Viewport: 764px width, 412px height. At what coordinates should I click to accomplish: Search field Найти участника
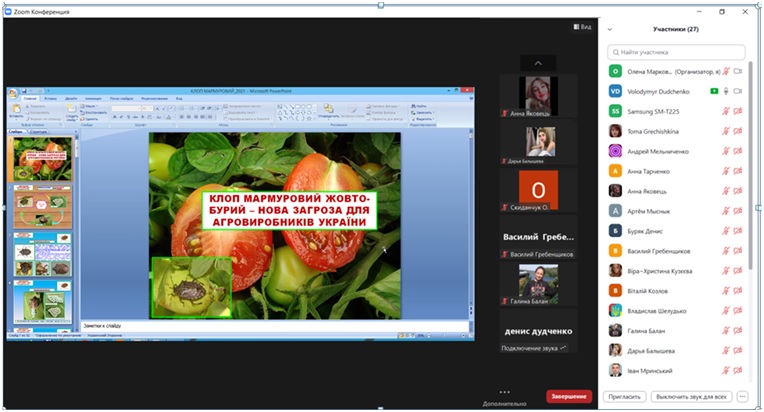[676, 52]
